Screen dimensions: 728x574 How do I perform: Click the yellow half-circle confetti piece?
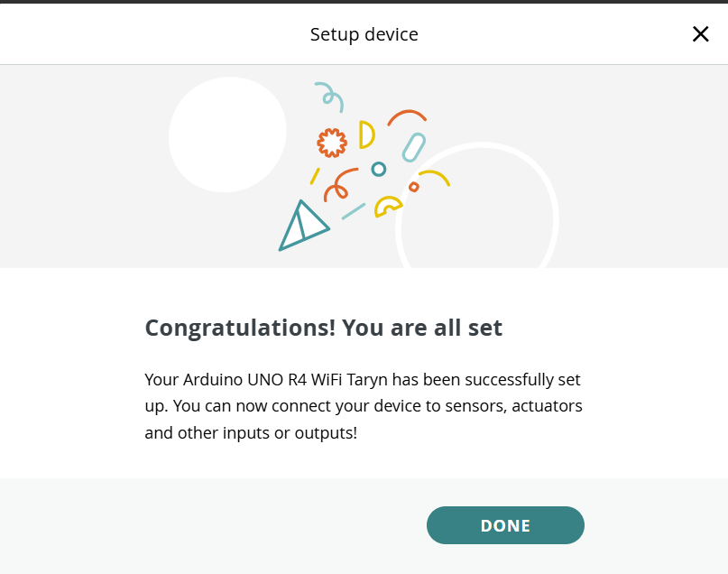pos(365,134)
